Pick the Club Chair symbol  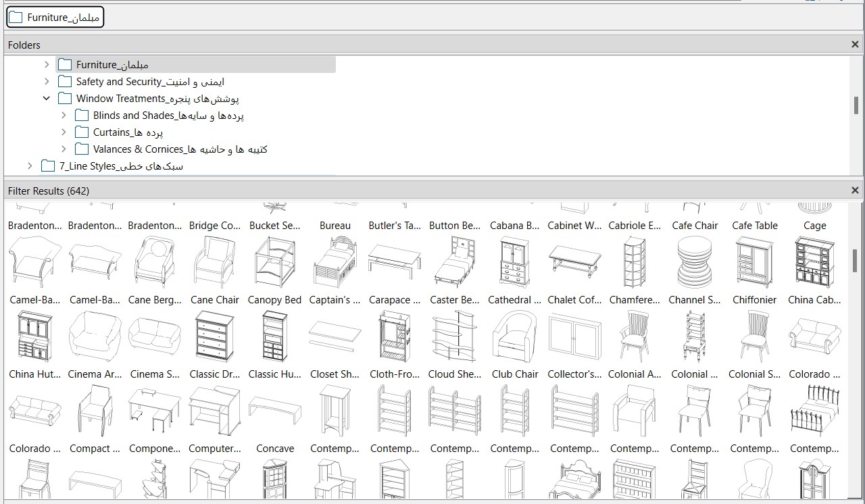click(x=515, y=337)
